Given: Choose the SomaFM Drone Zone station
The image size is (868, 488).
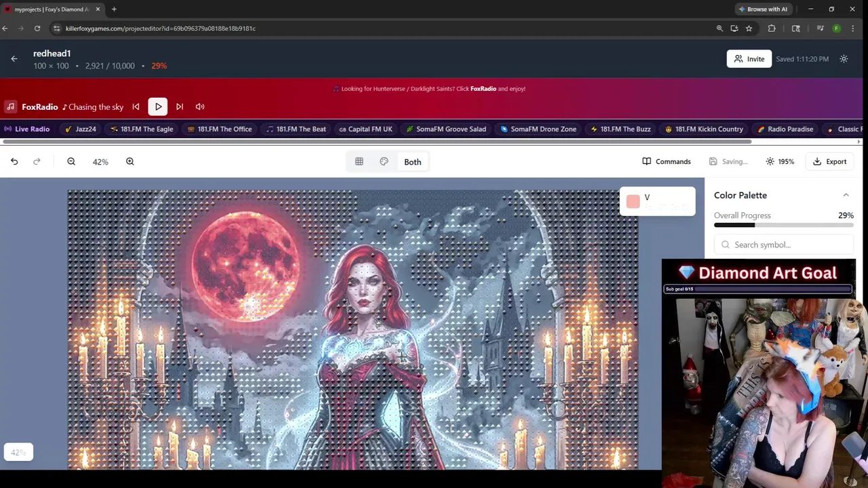Looking at the screenshot, I should point(538,129).
